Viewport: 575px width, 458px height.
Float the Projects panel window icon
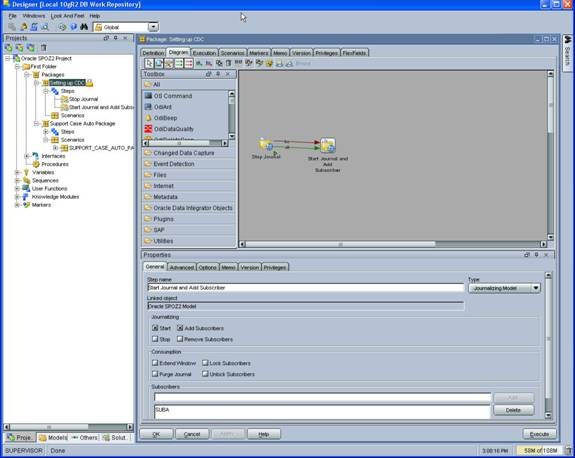coord(106,38)
